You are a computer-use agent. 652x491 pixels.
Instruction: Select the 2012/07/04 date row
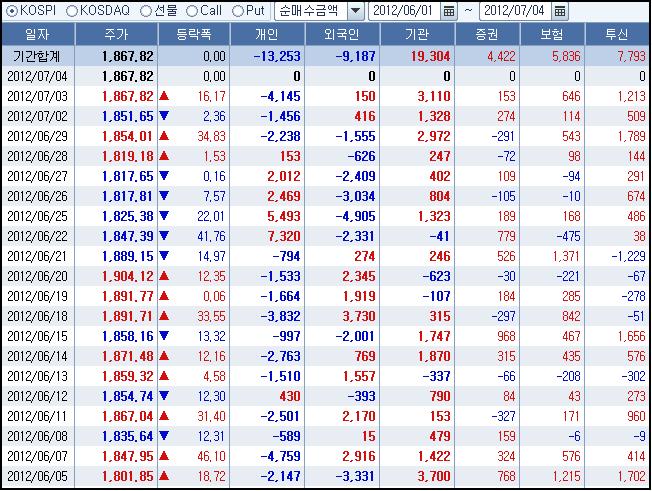pyautogui.click(x=325, y=76)
